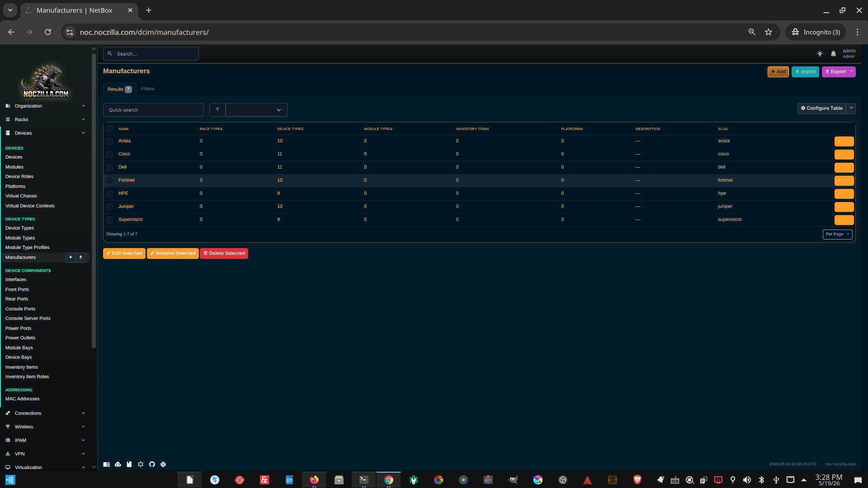868x488 pixels.
Task: Reload the page with the browser refresh icon
Action: coord(48,32)
